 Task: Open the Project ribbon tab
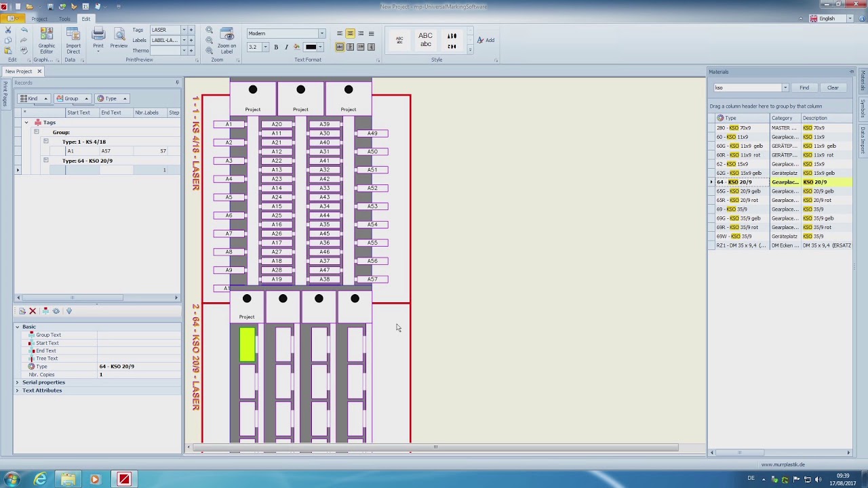point(39,19)
